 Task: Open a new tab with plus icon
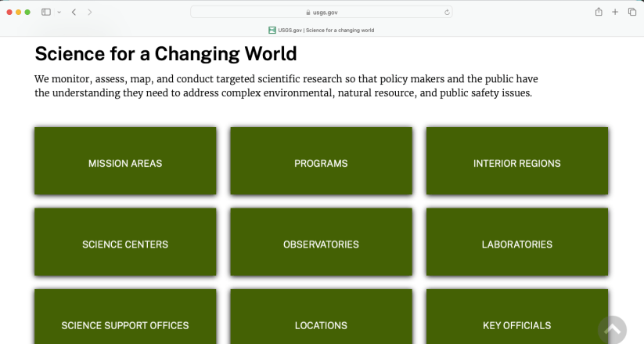[615, 13]
